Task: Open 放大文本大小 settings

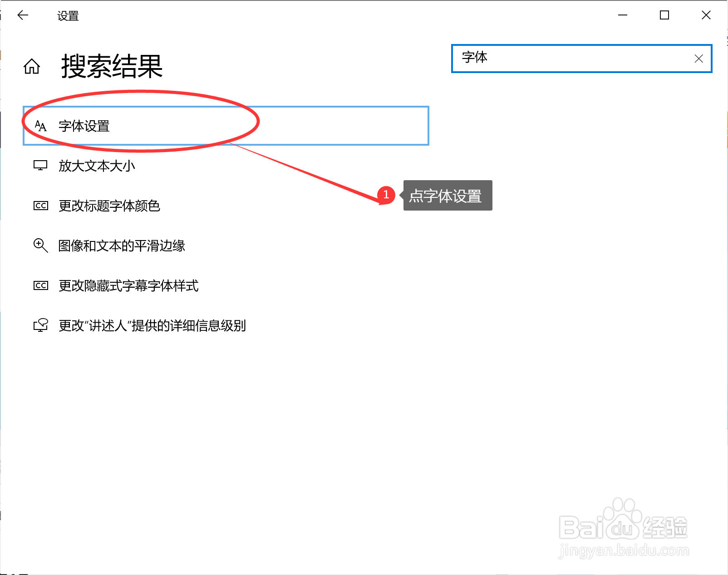Action: [x=96, y=166]
